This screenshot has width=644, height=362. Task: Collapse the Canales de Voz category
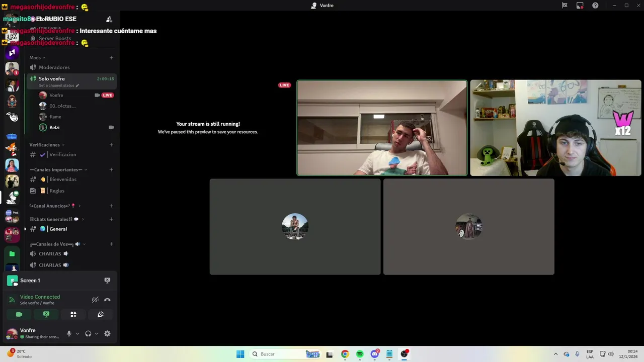tap(58, 244)
